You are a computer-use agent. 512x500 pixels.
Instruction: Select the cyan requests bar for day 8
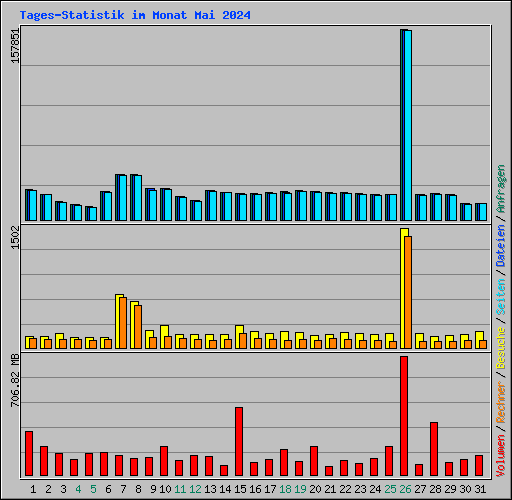[x=138, y=198]
